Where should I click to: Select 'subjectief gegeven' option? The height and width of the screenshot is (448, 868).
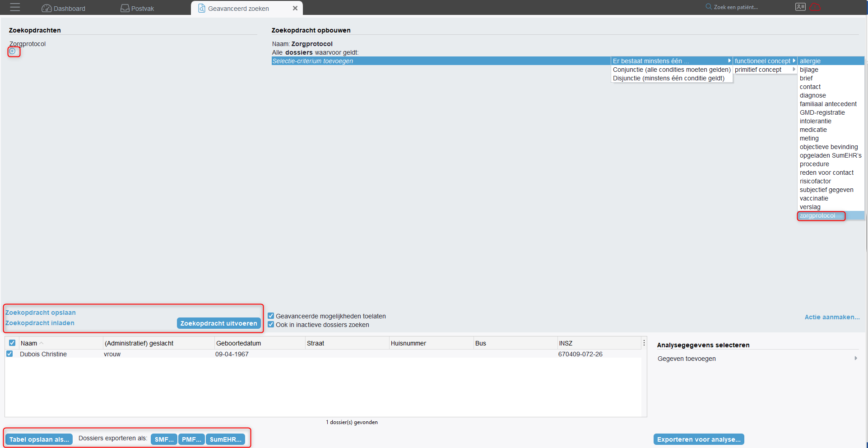click(831, 190)
